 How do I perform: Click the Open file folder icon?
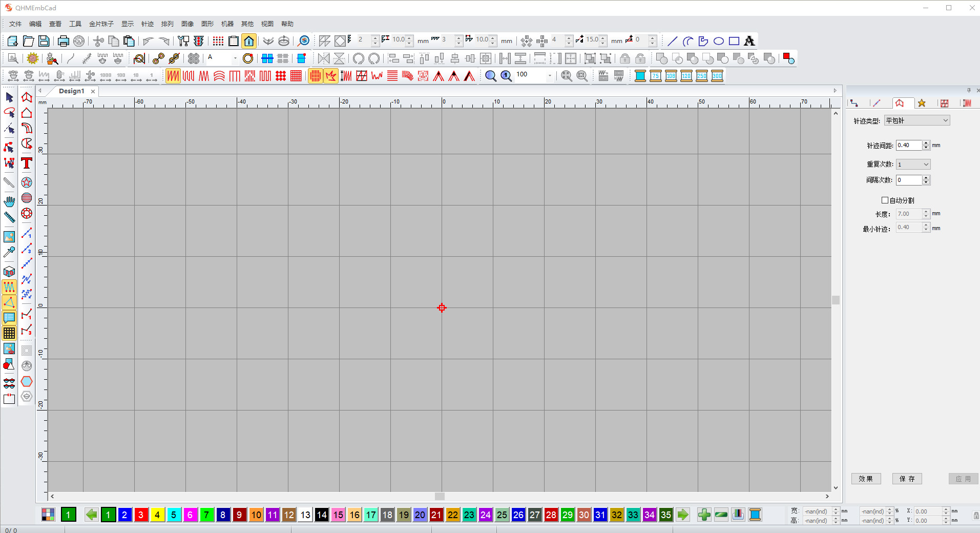(29, 41)
